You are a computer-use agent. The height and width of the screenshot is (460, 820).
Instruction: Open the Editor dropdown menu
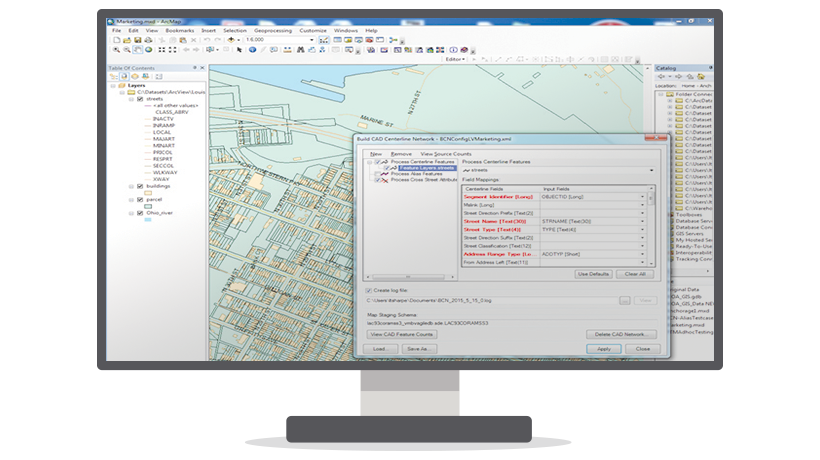[x=455, y=59]
